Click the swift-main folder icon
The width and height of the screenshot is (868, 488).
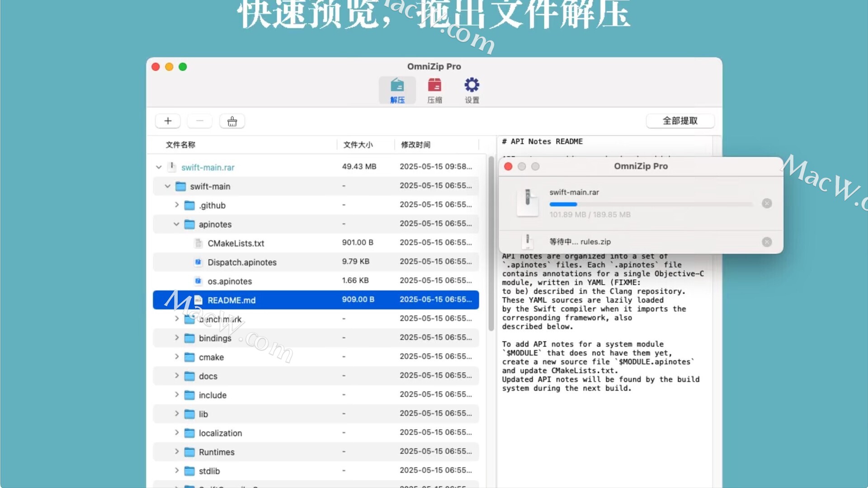[x=180, y=186]
